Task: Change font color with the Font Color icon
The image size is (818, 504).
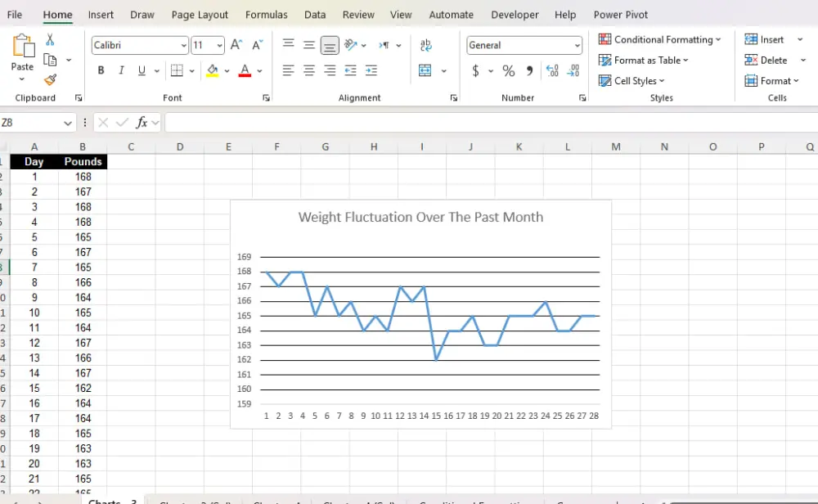Action: click(245, 70)
